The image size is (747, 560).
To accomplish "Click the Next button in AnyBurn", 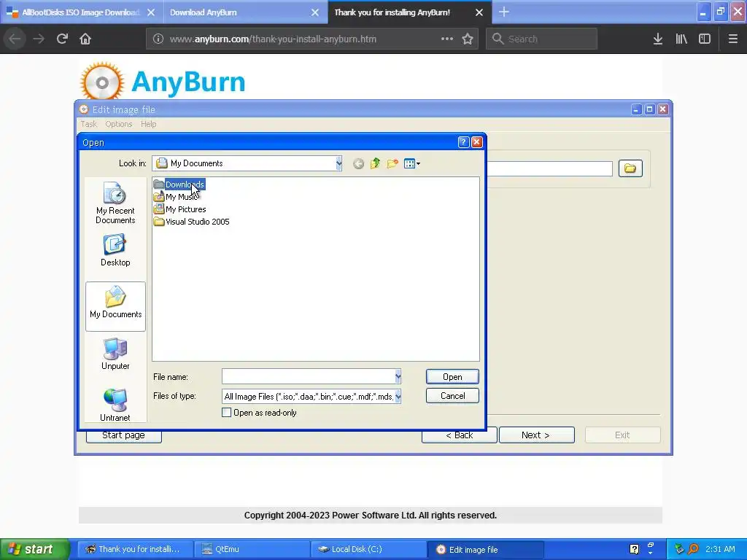I will tap(536, 435).
